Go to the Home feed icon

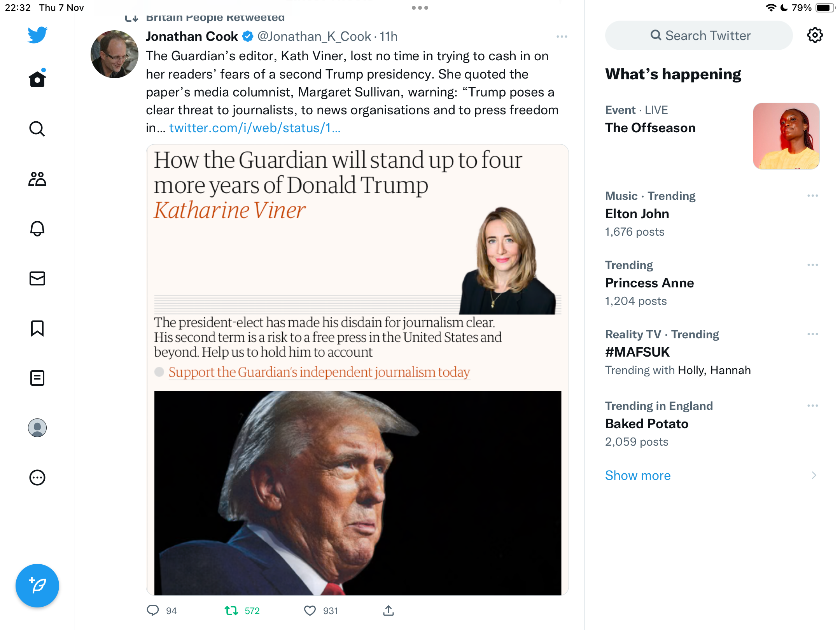37,79
